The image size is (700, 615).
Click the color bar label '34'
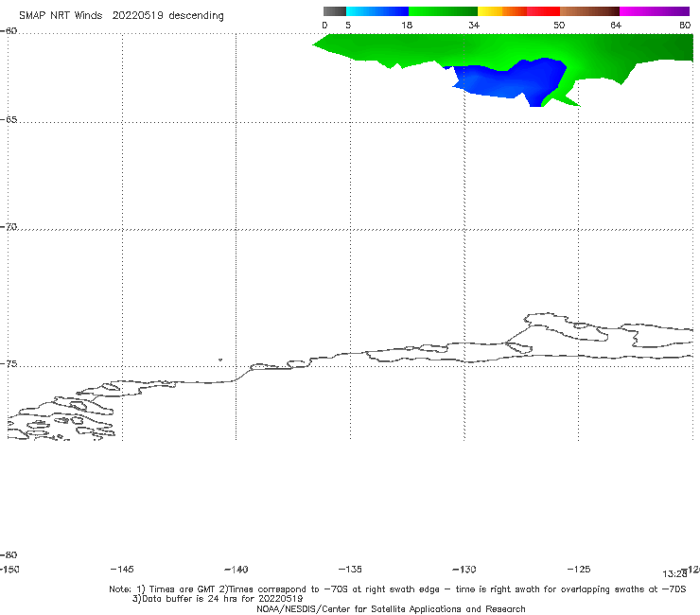[474, 25]
